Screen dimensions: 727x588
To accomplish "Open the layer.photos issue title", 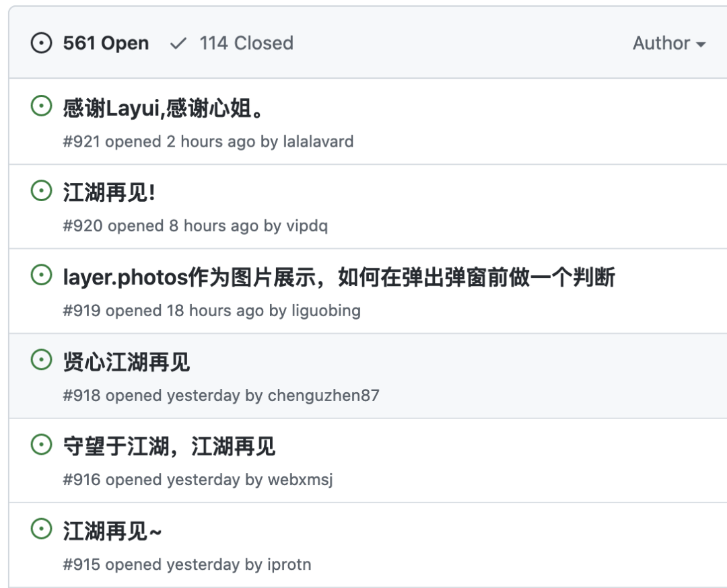I will (339, 277).
